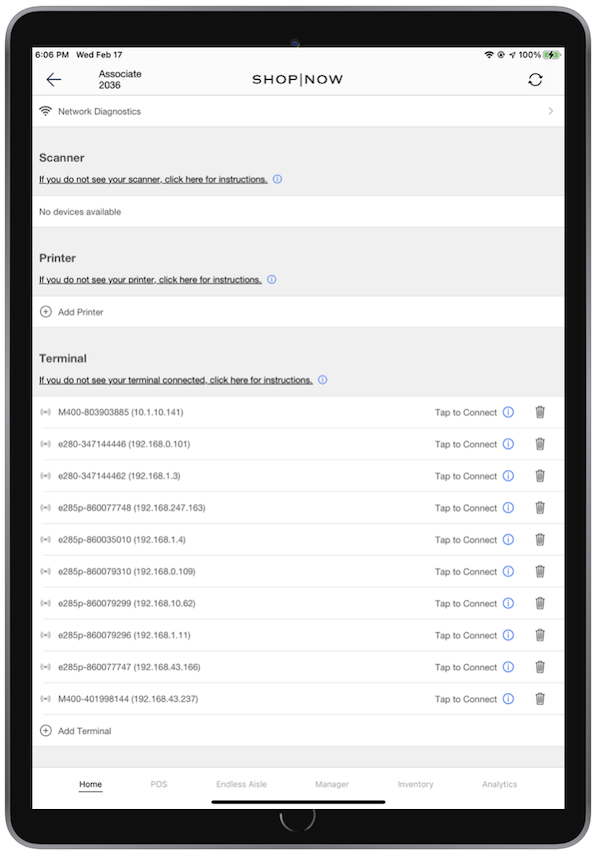Click the wifi icon beside Network Diagnostics
Screen dimensions: 600x851
pos(46,111)
